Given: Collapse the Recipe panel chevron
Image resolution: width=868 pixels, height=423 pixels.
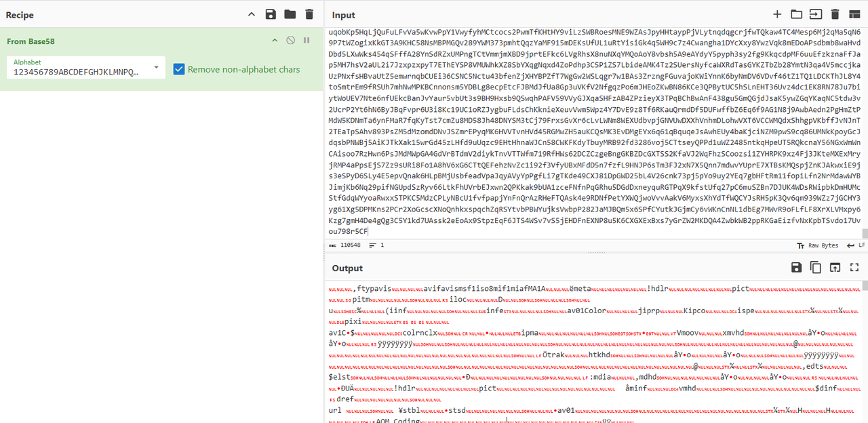Looking at the screenshot, I should pos(252,14).
